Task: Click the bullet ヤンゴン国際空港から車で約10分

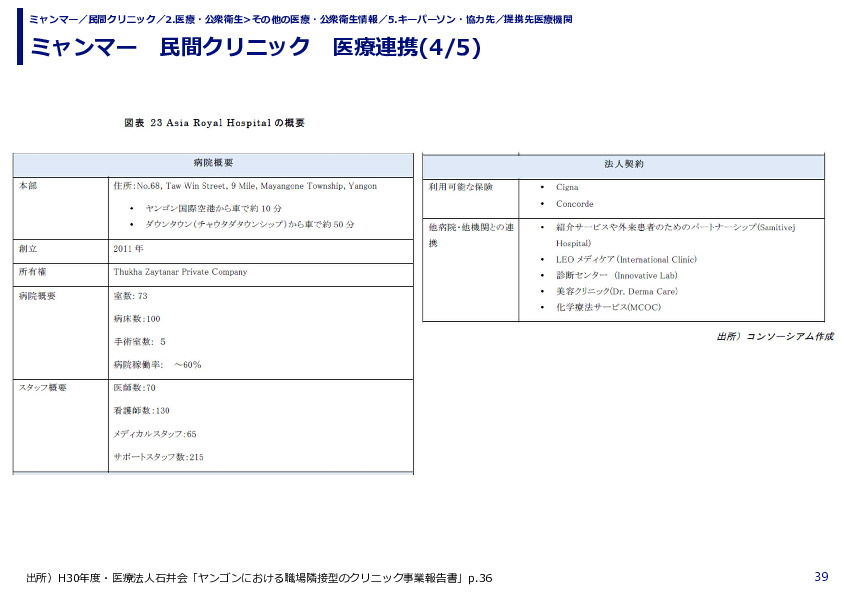Action: [x=213, y=208]
